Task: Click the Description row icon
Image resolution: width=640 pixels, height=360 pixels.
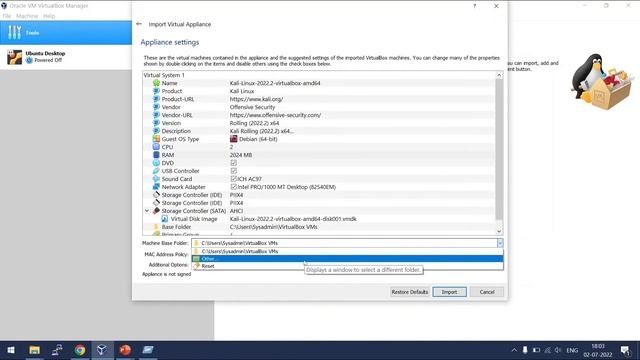Action: click(156, 131)
